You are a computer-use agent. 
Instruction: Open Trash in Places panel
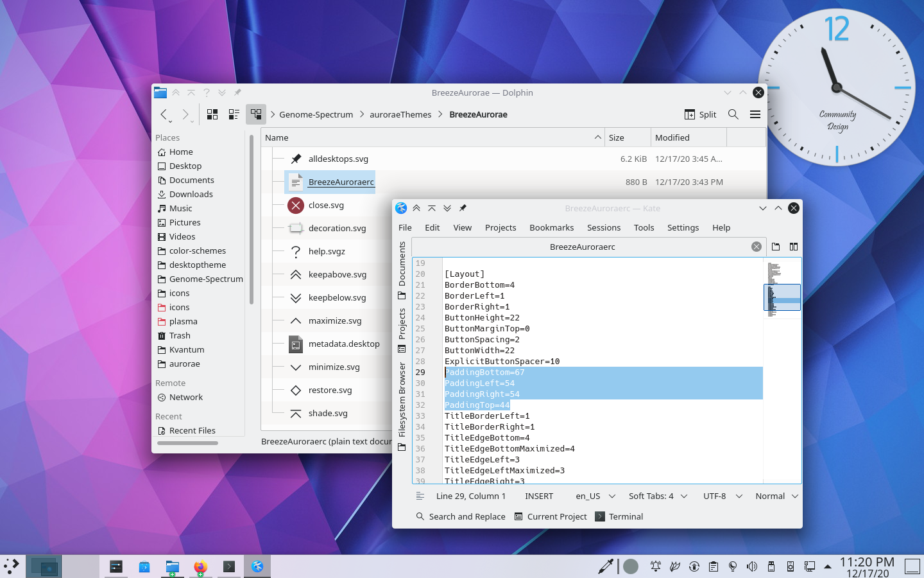[x=180, y=335]
